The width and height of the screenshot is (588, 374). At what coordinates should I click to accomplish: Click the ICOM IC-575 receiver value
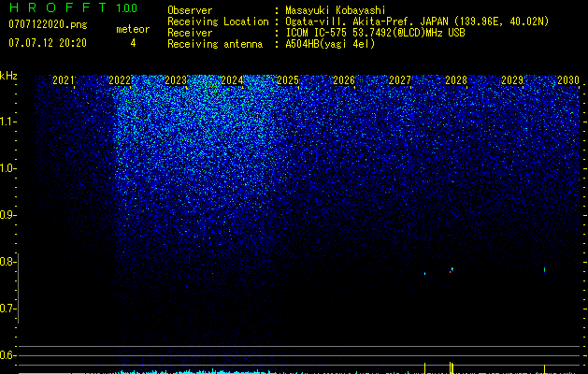(x=375, y=33)
